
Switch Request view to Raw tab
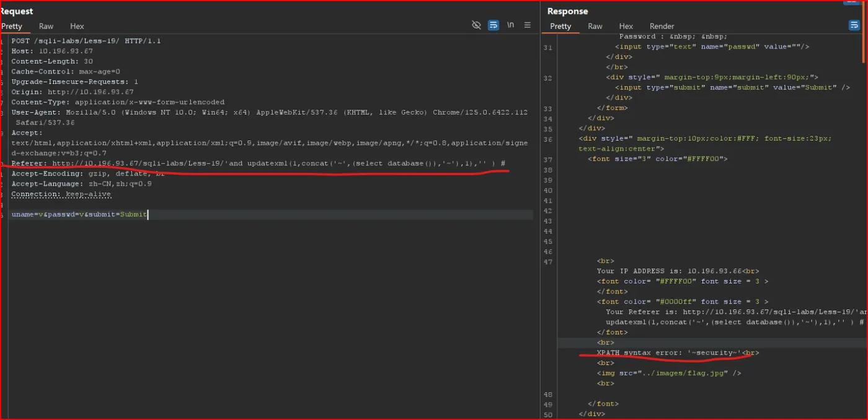(46, 26)
